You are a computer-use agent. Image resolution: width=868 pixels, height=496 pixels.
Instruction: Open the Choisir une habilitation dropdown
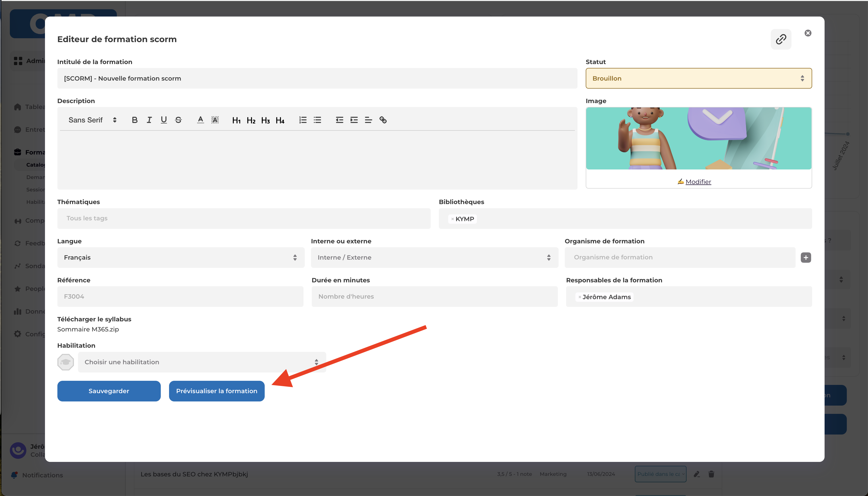(201, 362)
